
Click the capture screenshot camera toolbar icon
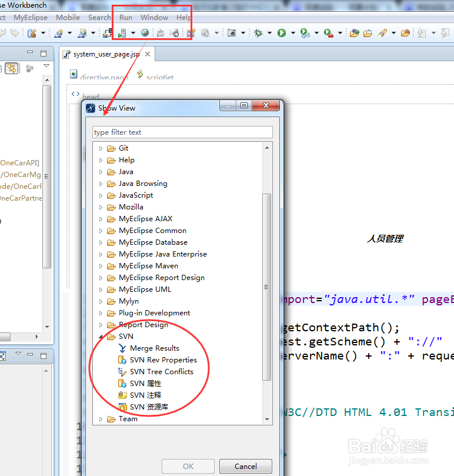tap(232, 33)
